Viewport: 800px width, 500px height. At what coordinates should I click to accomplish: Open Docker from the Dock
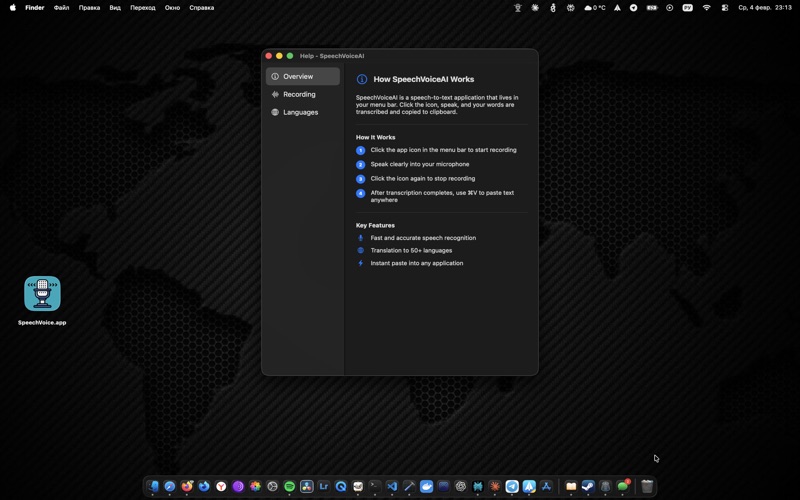tap(426, 486)
